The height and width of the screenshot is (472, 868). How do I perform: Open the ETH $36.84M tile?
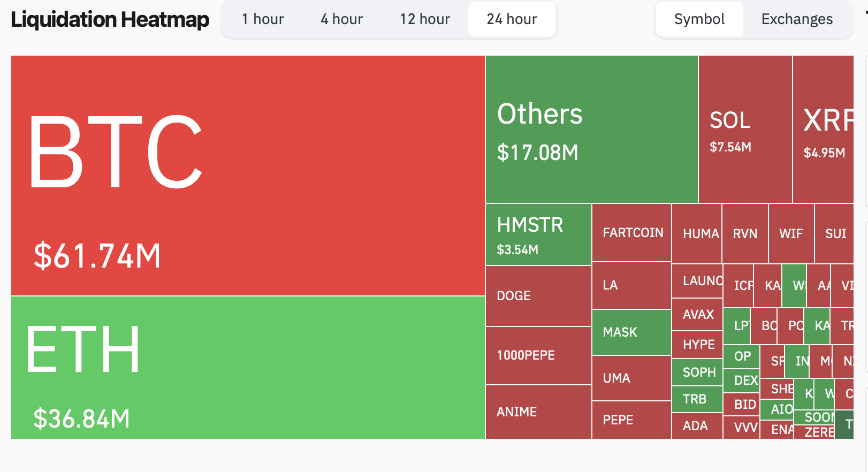click(x=248, y=367)
